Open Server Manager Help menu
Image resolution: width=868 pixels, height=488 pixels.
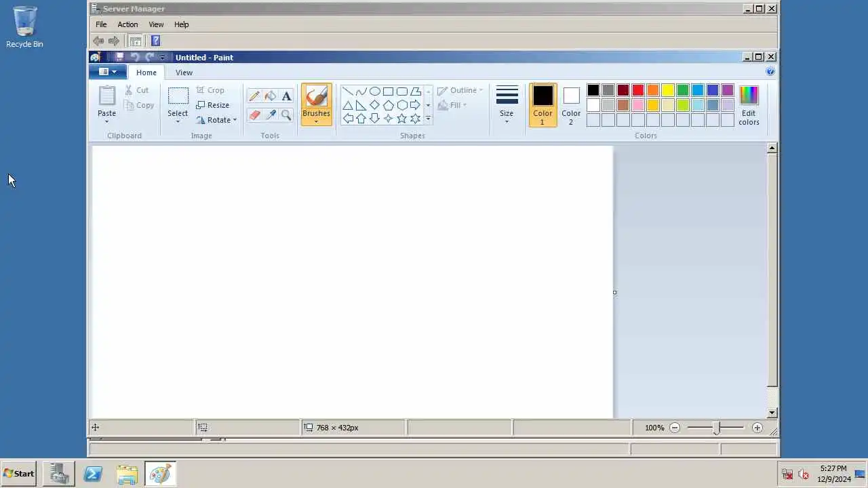point(181,24)
